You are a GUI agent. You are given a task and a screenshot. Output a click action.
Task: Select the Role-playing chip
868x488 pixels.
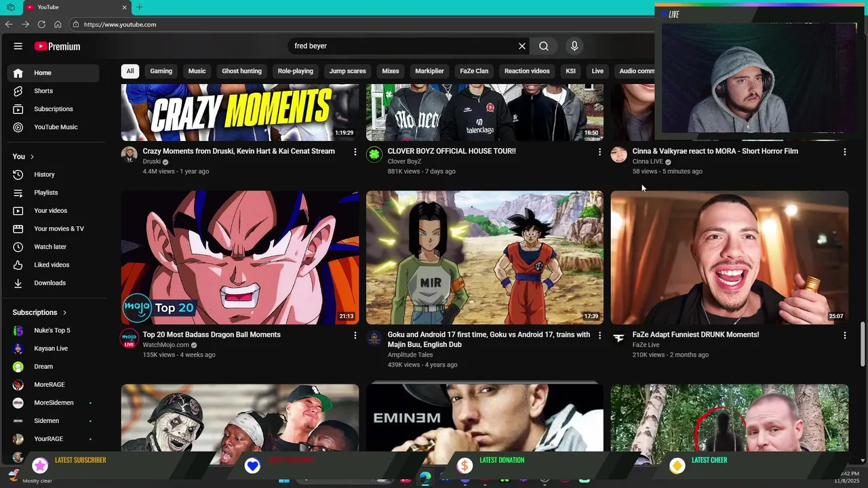click(295, 71)
